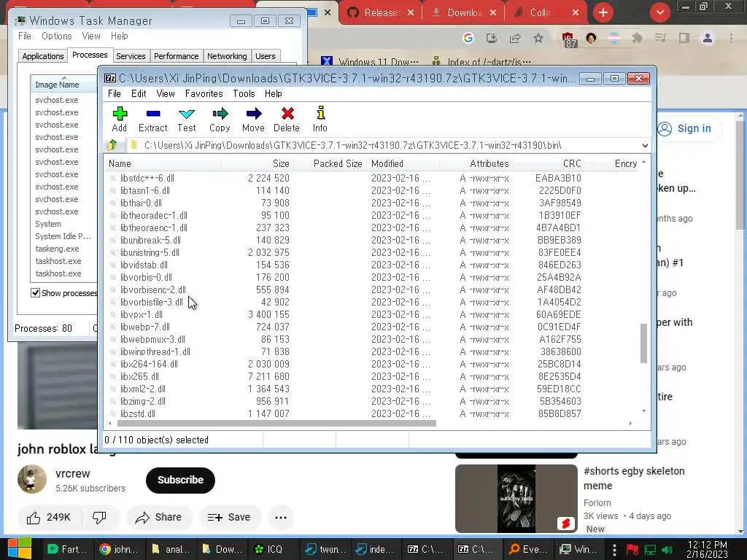Open the 7-Zip Tools menu
This screenshot has width=747, height=560.
point(244,93)
